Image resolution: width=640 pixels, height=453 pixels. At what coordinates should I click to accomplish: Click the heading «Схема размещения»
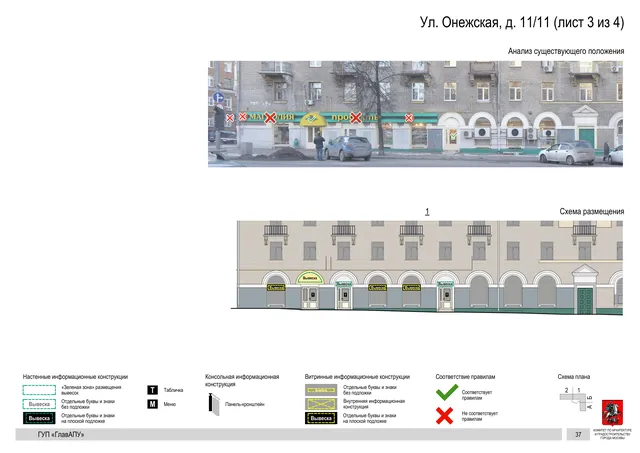pyautogui.click(x=591, y=211)
